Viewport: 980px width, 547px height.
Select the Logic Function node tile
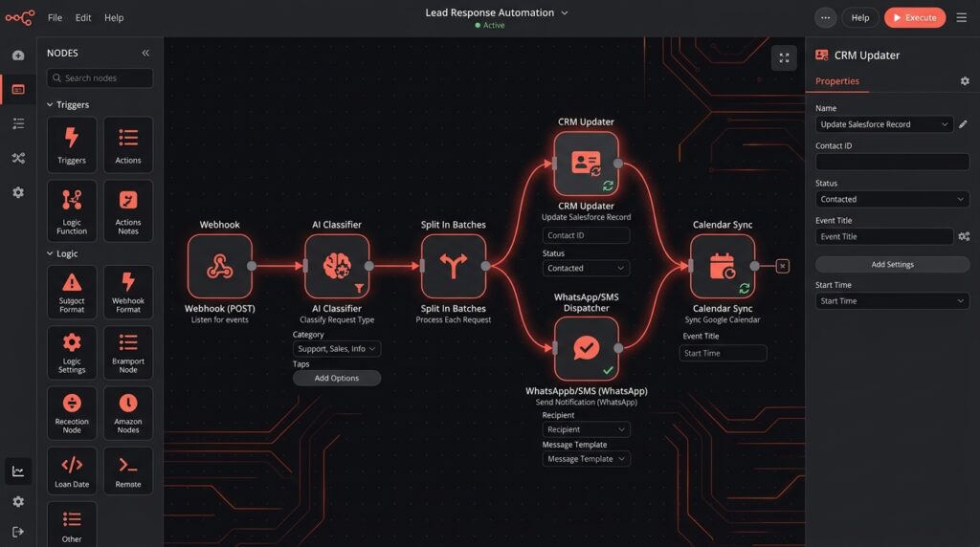click(x=72, y=211)
